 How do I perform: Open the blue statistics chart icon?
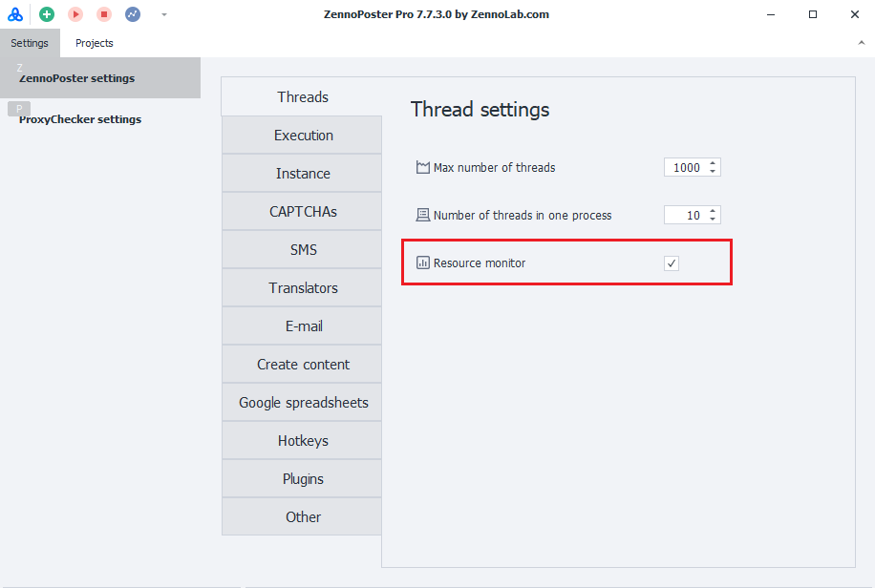(x=133, y=14)
